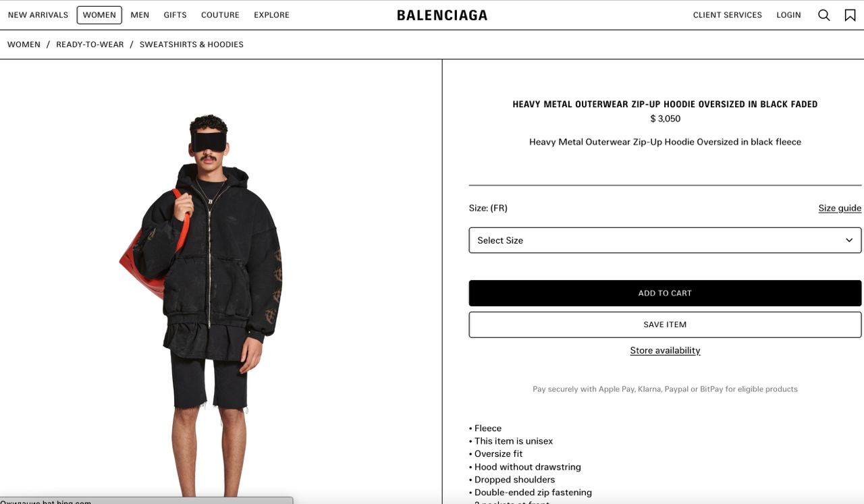864x504 pixels.
Task: Click the Add to Cart button
Action: pyautogui.click(x=665, y=293)
